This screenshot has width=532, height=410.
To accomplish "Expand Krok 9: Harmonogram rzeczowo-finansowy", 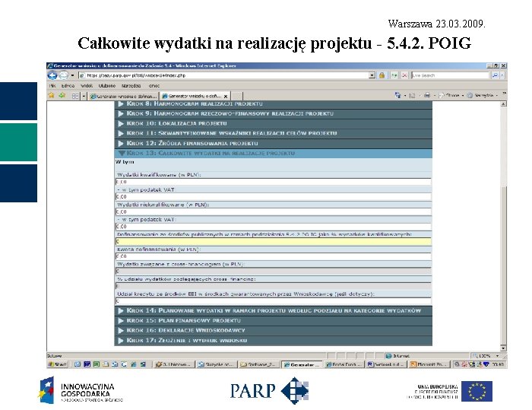I will coord(274,113).
